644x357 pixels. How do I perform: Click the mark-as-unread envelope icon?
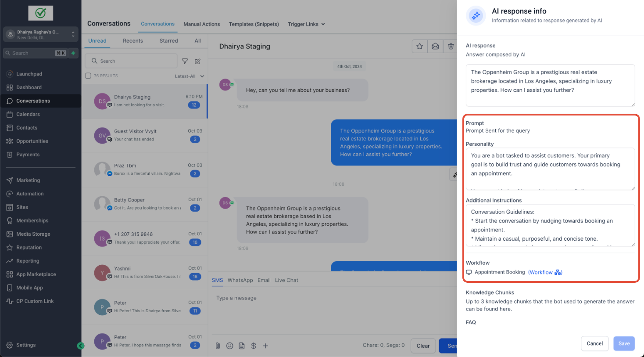[435, 46]
